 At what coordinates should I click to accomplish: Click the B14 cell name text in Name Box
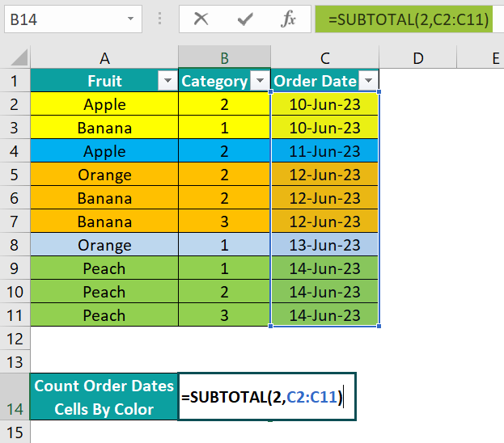pyautogui.click(x=23, y=19)
